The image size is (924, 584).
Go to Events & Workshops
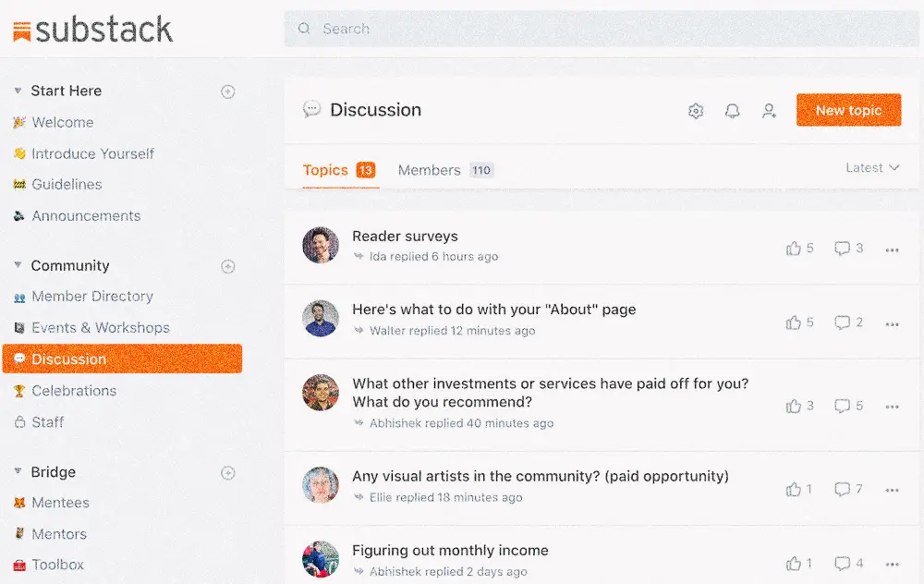click(x=101, y=327)
